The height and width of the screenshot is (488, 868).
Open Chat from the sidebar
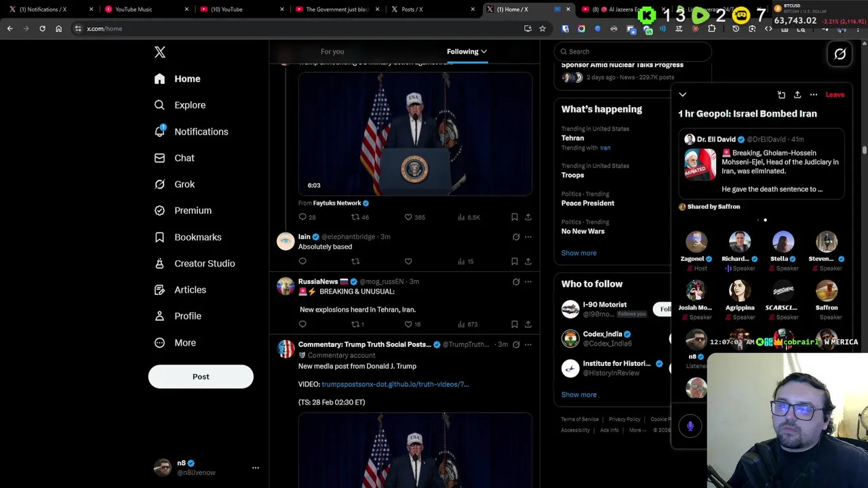[x=174, y=158]
